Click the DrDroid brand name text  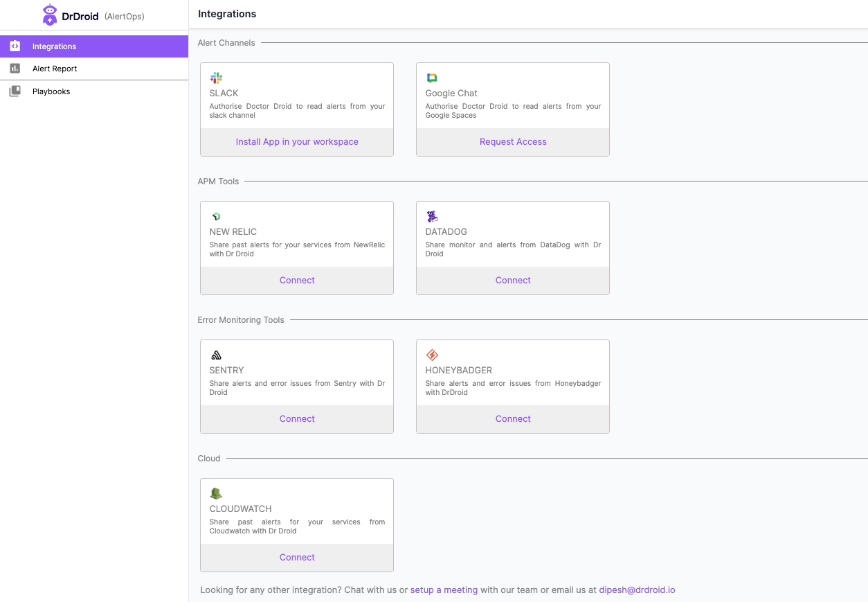[80, 16]
